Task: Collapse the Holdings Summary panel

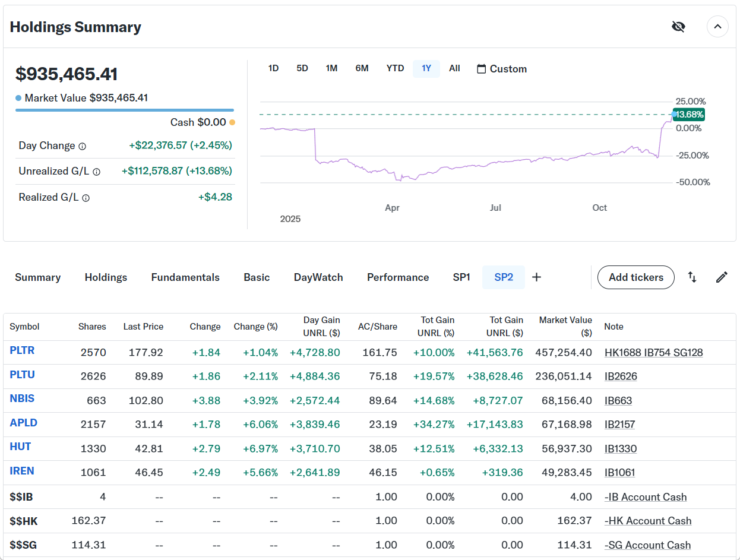Action: 717,27
